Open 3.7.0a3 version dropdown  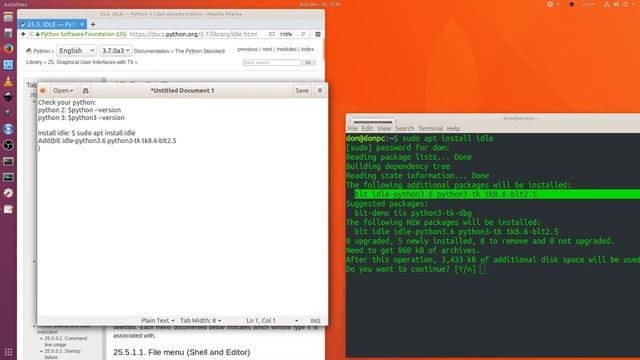point(116,51)
